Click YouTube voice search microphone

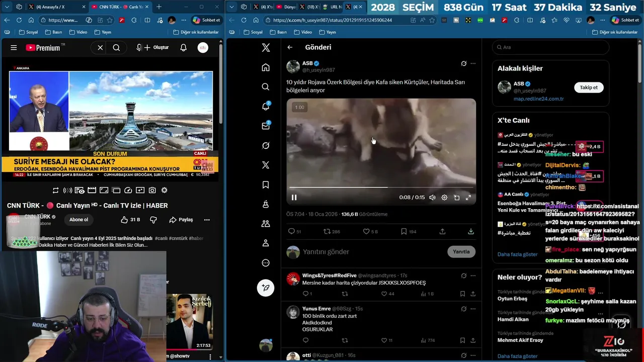pos(139,48)
